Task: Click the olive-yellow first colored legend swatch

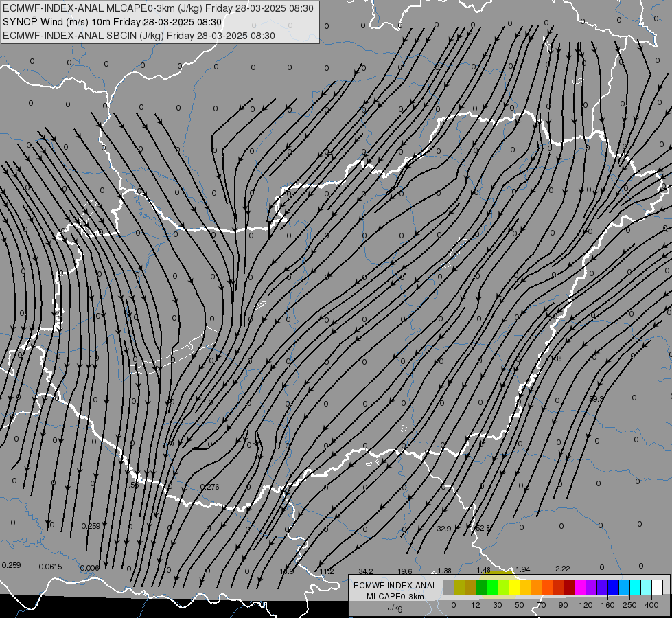Action: [x=459, y=587]
